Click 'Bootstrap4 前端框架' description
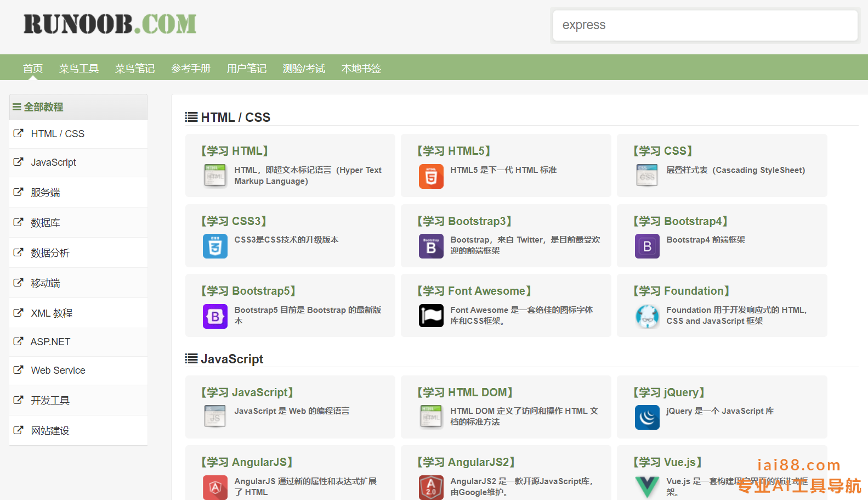This screenshot has width=868, height=500. [706, 240]
